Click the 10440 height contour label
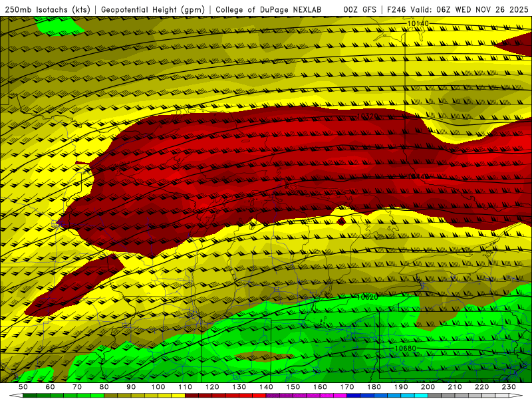Viewport: 532px width, 399px height. 418,176
